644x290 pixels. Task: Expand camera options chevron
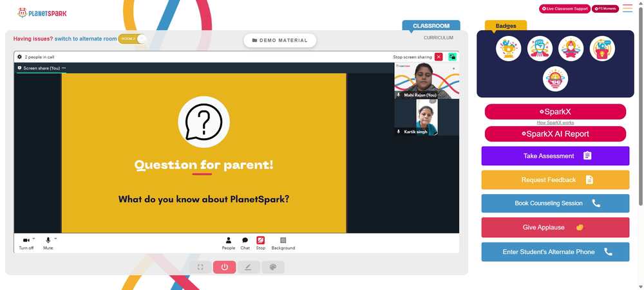point(33,239)
